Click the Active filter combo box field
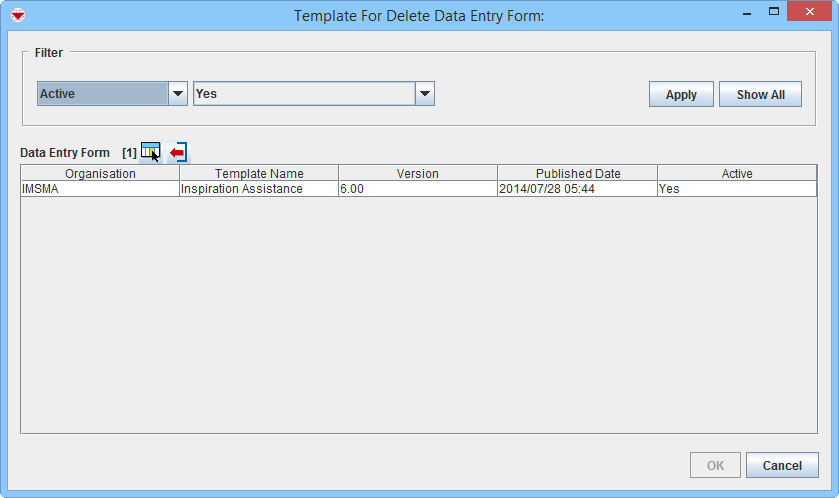The height and width of the screenshot is (498, 839). (102, 94)
